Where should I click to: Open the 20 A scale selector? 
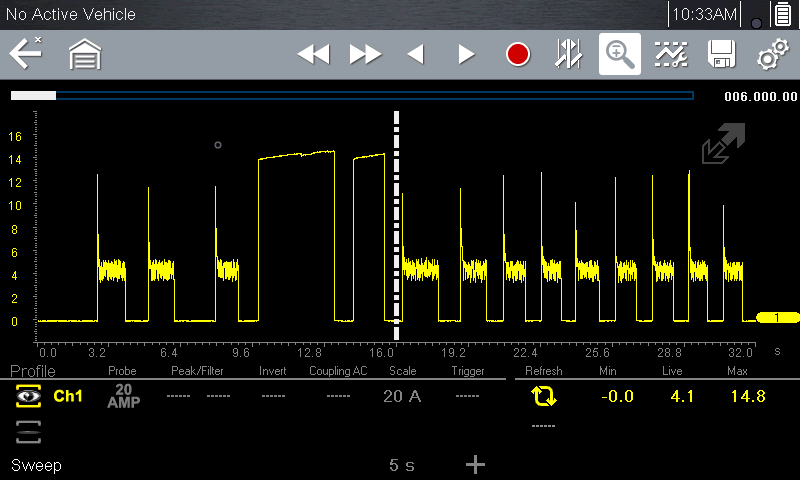[x=402, y=396]
